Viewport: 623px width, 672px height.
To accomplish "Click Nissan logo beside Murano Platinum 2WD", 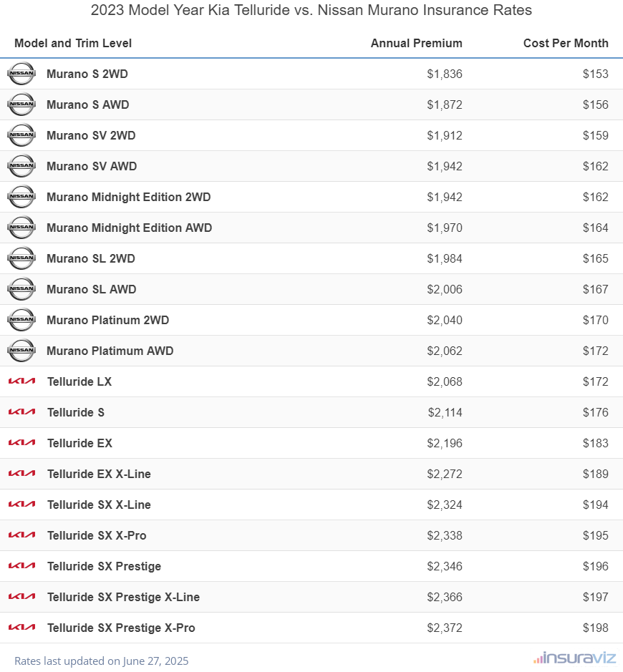I will (x=21, y=320).
